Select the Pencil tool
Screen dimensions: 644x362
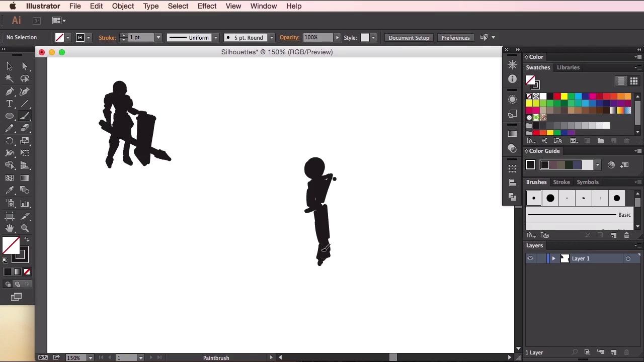(x=10, y=128)
